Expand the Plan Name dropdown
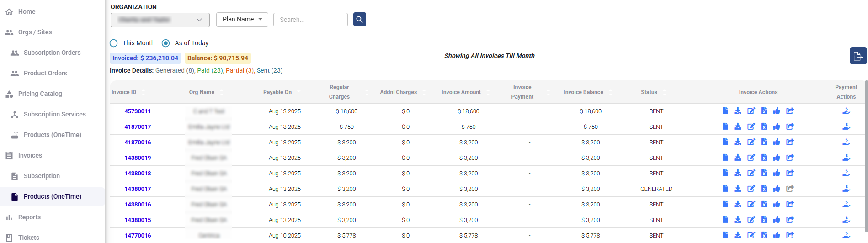868x243 pixels. [x=242, y=20]
